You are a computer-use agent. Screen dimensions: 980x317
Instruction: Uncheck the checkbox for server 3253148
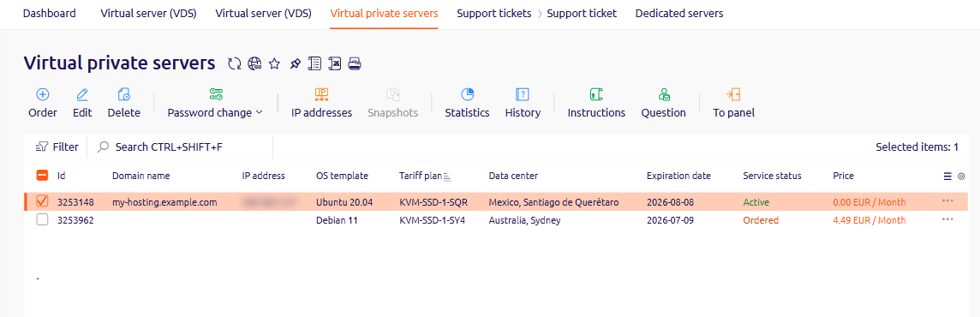(x=43, y=202)
